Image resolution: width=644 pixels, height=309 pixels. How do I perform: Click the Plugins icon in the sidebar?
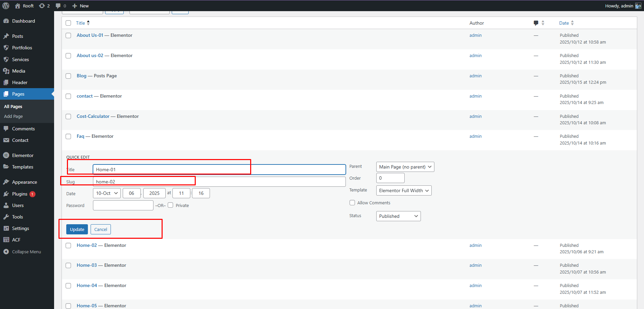pyautogui.click(x=6, y=194)
